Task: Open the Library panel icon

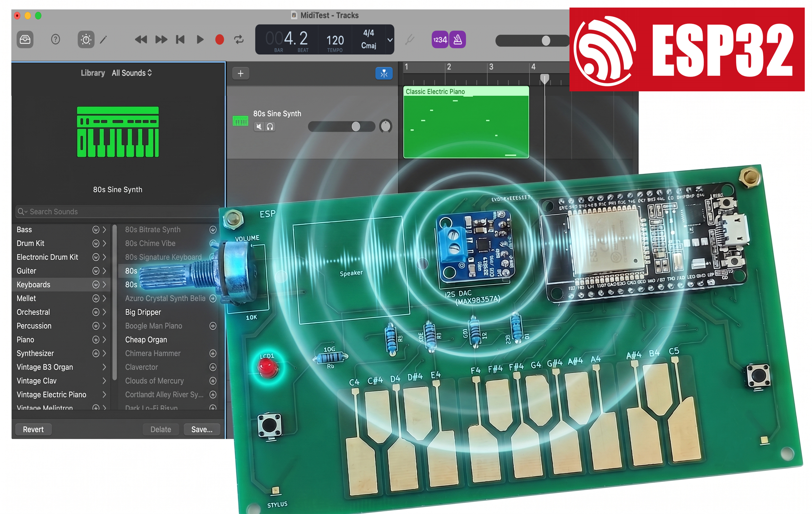Action: pos(25,40)
